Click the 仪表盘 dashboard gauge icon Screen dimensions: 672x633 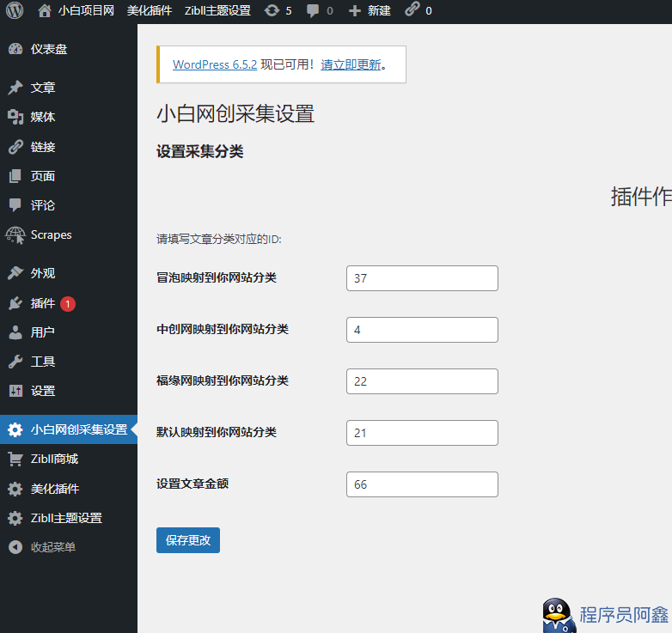[x=15, y=49]
